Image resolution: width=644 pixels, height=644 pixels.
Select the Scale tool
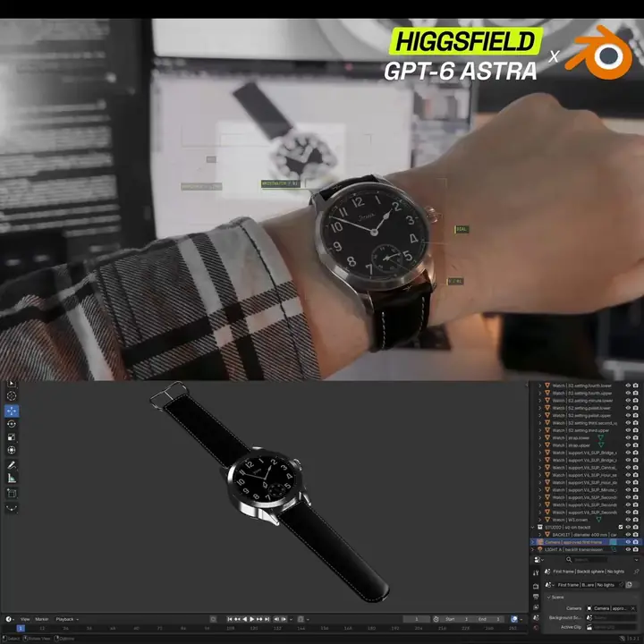tap(12, 437)
